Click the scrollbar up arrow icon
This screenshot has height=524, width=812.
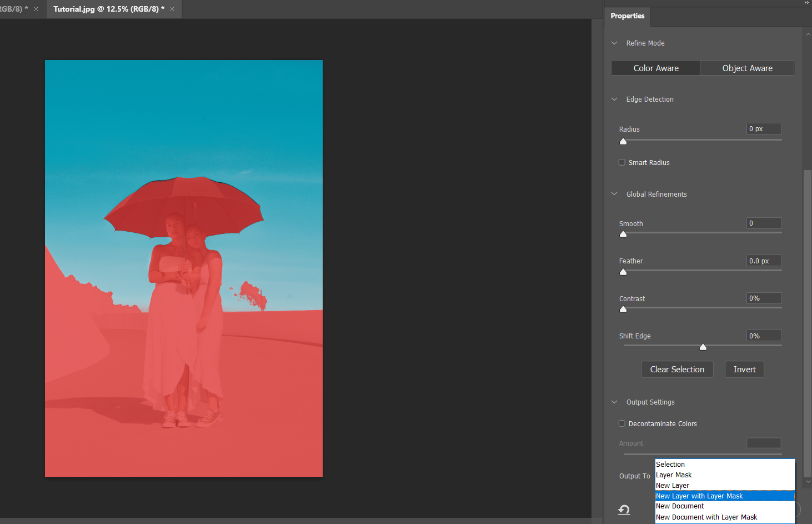coord(807,33)
